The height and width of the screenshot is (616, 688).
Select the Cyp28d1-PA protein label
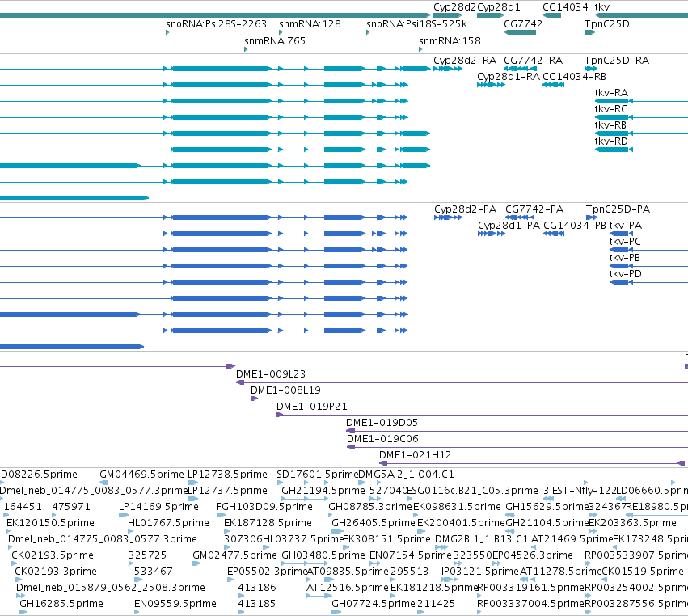tap(509, 225)
